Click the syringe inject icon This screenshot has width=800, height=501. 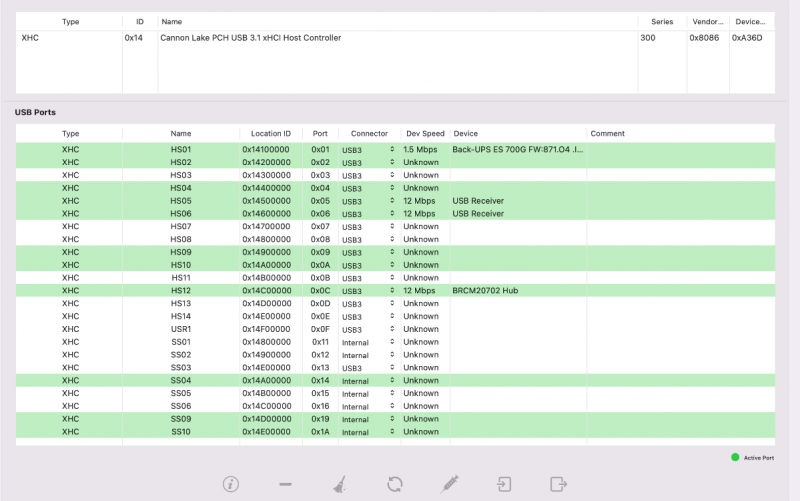450,484
